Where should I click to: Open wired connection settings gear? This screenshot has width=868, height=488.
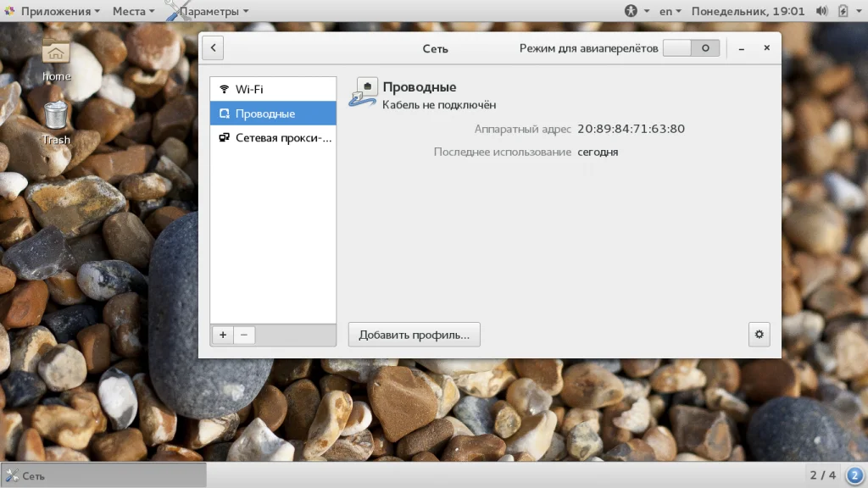759,334
